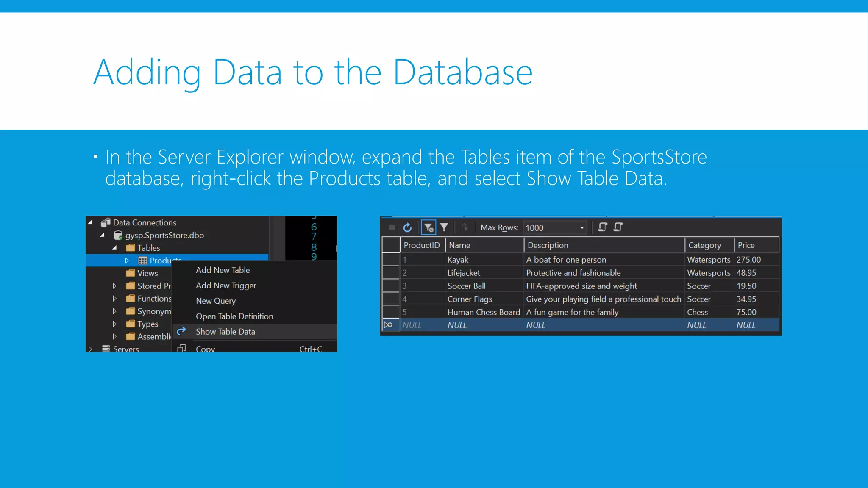868x488 pixels.
Task: Expand the Functions folder
Action: point(114,299)
